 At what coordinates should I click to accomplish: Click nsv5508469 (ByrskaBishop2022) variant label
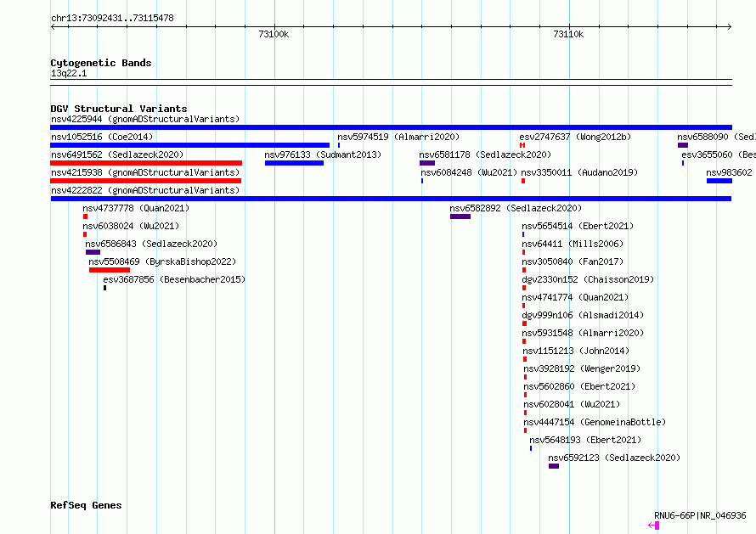[162, 261]
